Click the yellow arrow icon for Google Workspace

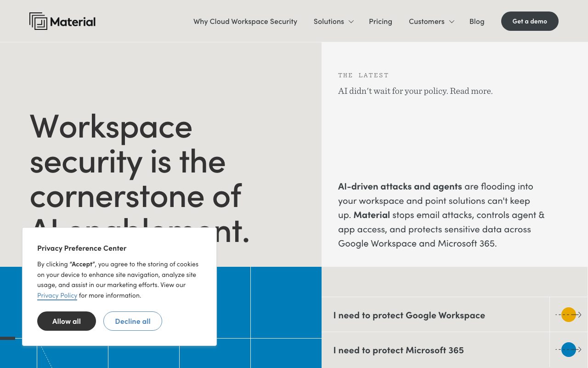(x=569, y=315)
